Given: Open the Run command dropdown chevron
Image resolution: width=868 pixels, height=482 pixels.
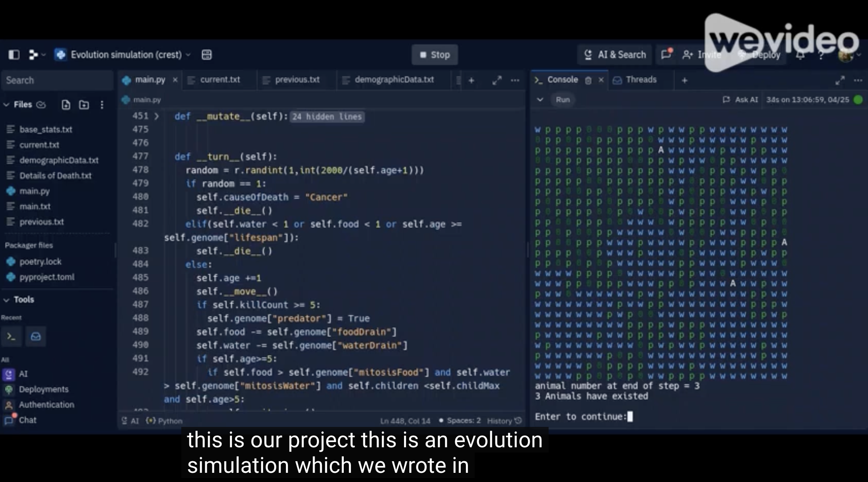Looking at the screenshot, I should [x=540, y=100].
